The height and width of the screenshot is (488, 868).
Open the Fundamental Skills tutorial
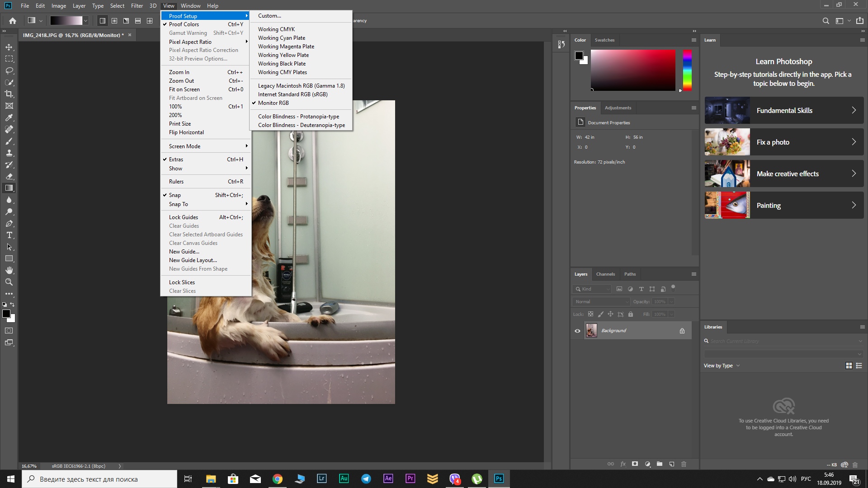pos(783,110)
